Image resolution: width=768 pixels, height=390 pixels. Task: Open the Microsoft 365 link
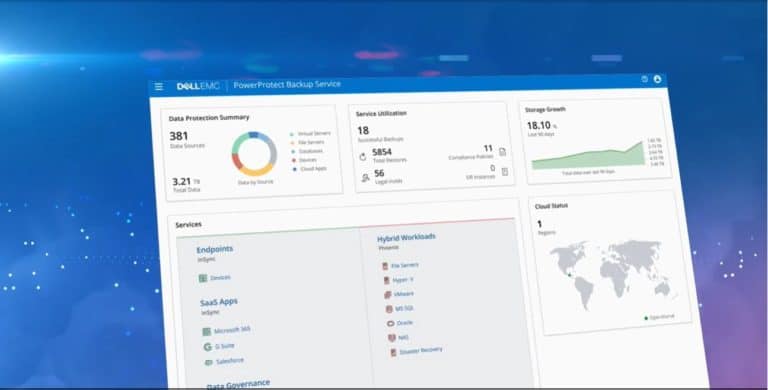(x=232, y=330)
